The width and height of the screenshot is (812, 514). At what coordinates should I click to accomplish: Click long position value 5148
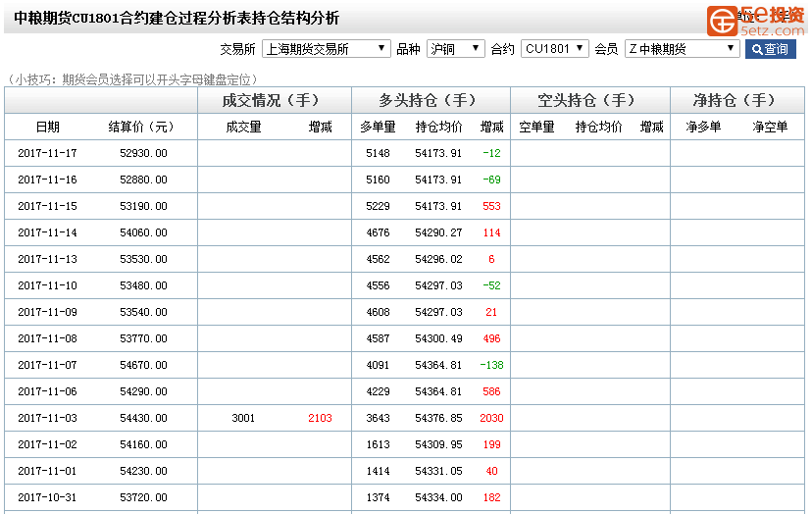pos(378,153)
